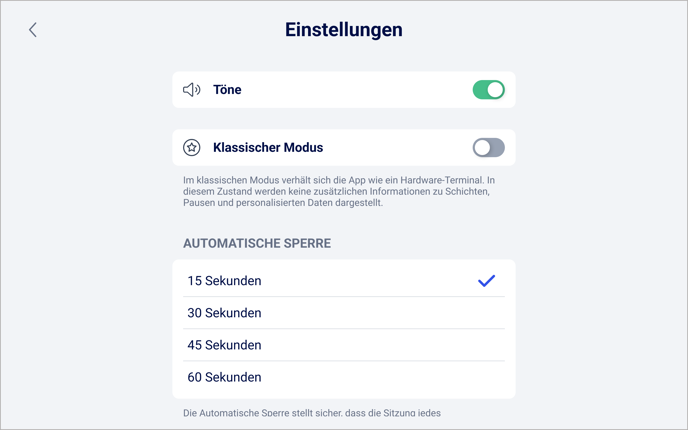Click the word Sekunden in the 30 Sekunden row
The height and width of the screenshot is (430, 688).
click(x=234, y=313)
